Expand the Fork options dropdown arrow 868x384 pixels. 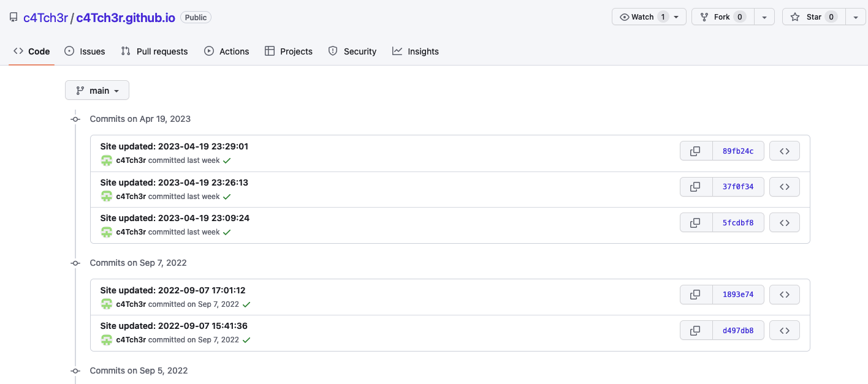click(764, 17)
